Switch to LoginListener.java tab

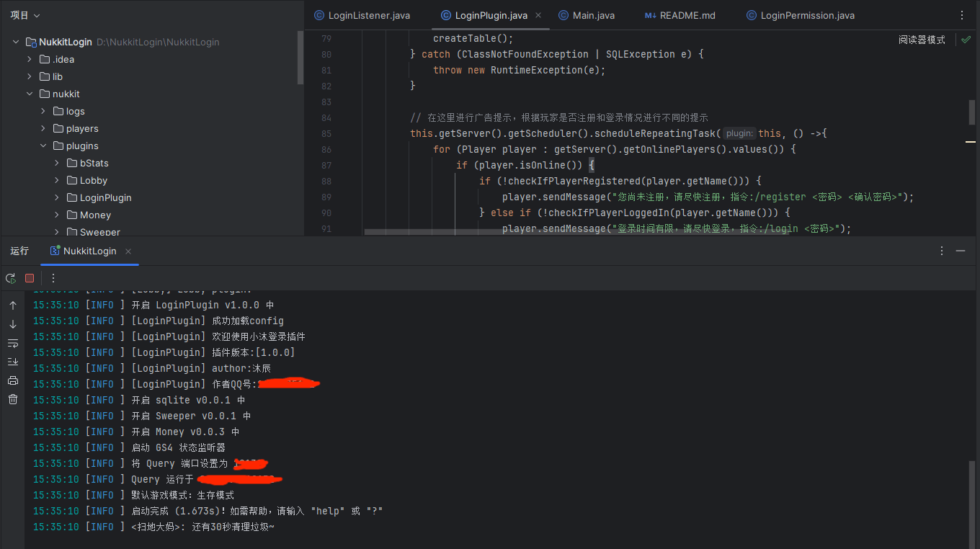[362, 15]
